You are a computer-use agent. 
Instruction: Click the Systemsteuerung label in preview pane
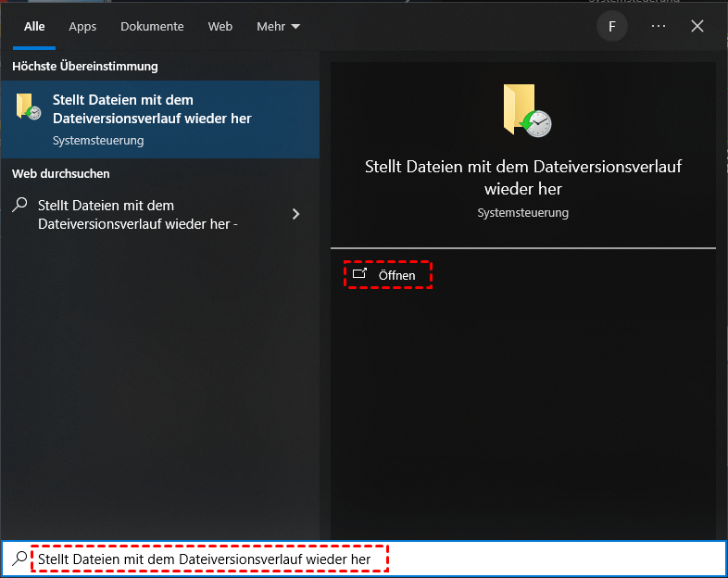522,213
